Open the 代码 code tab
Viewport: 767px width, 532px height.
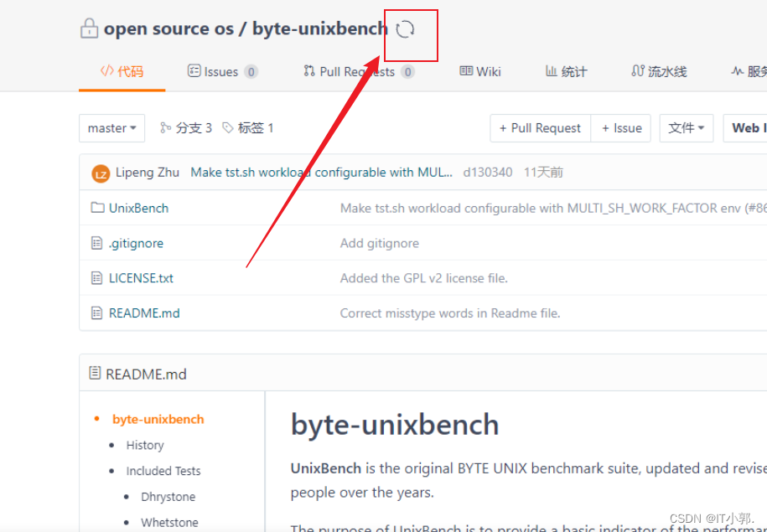pos(122,72)
